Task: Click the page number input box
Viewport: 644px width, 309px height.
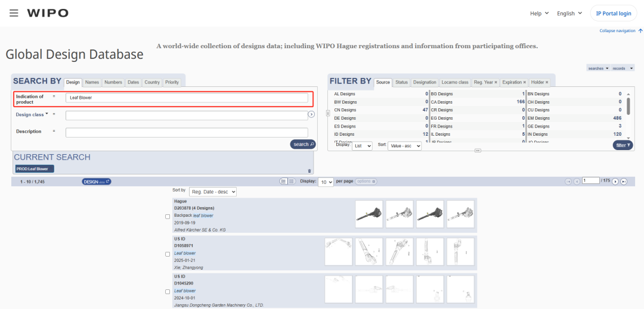Action: [x=592, y=181]
